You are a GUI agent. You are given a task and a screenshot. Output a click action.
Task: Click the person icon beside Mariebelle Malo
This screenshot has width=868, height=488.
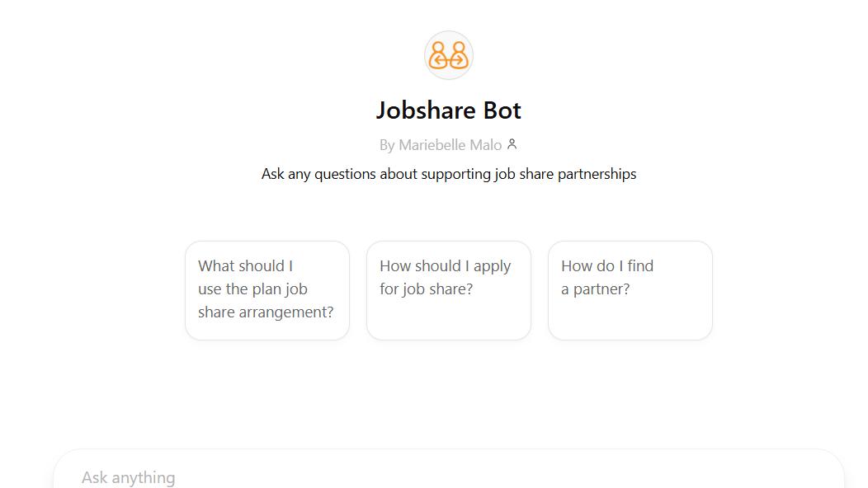click(x=512, y=144)
